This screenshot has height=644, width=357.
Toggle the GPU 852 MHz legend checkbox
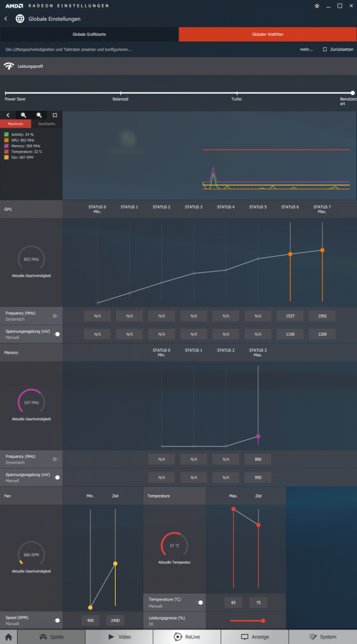pos(6,140)
